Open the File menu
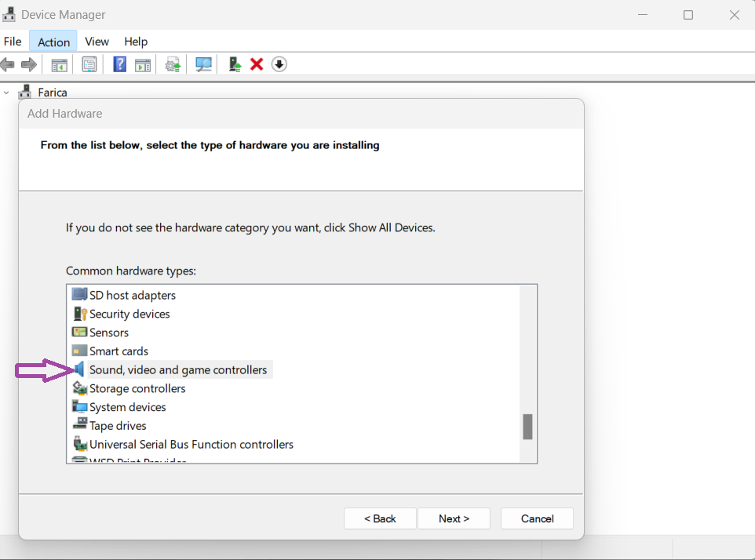755x560 pixels. [13, 42]
